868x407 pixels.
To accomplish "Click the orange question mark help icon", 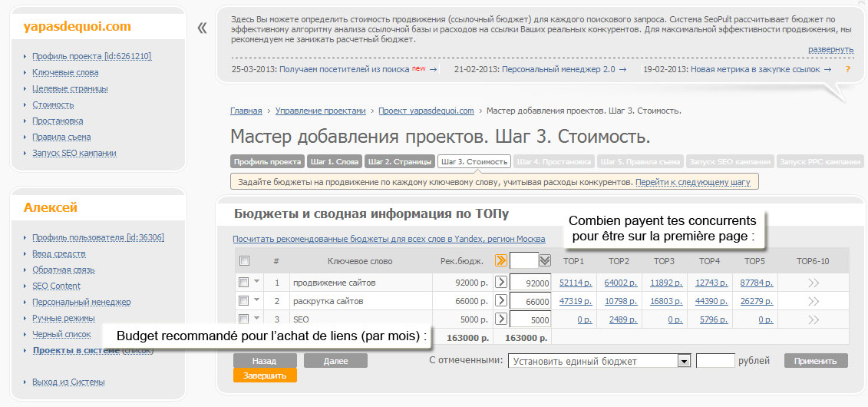I will [x=847, y=69].
